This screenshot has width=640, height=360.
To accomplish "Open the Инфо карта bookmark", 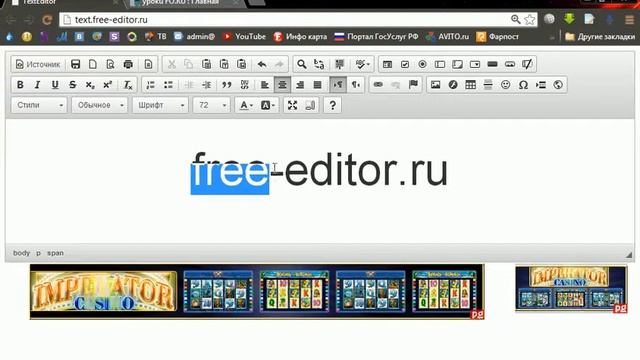I will [300, 37].
